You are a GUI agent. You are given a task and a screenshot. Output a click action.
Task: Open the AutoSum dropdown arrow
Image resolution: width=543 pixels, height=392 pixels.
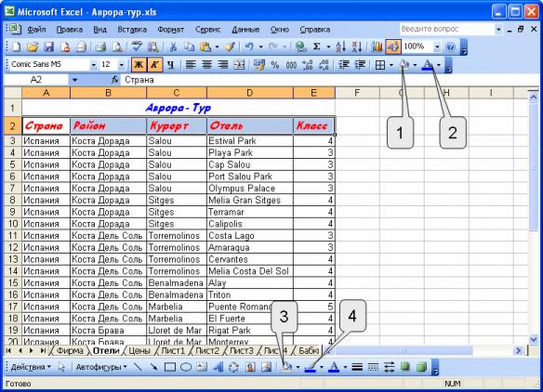[328, 46]
